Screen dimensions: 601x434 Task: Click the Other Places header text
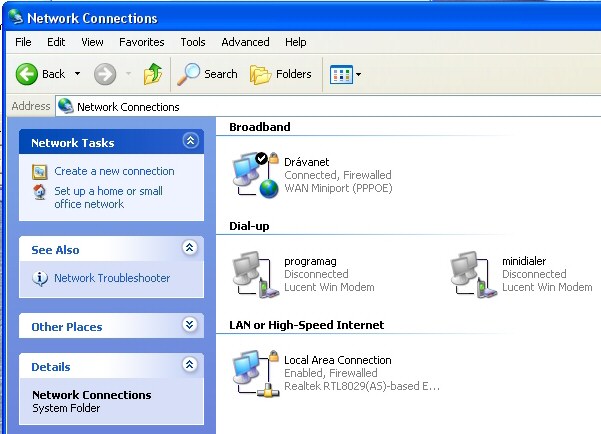point(67,327)
